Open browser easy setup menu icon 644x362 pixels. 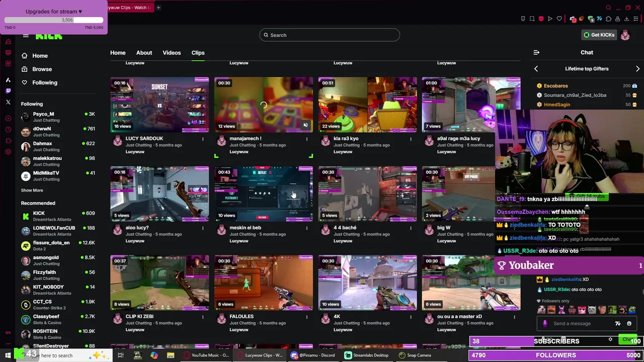(x=635, y=19)
